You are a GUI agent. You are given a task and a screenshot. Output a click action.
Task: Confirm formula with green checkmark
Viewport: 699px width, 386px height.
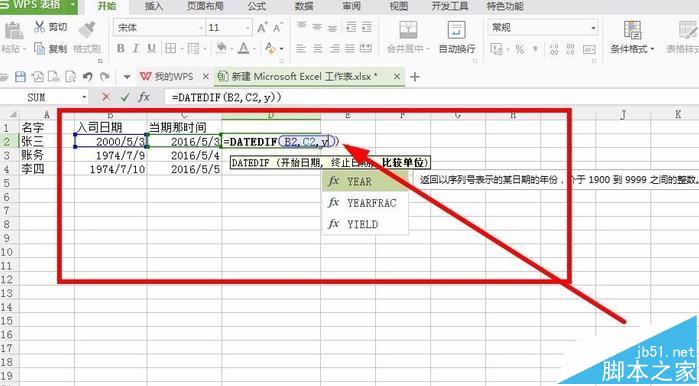click(125, 97)
